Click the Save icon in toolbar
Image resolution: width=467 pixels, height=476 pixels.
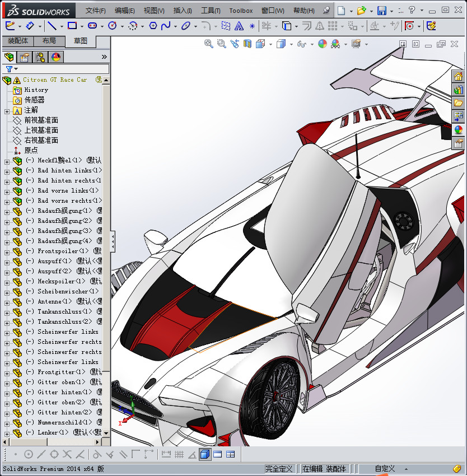point(381,11)
